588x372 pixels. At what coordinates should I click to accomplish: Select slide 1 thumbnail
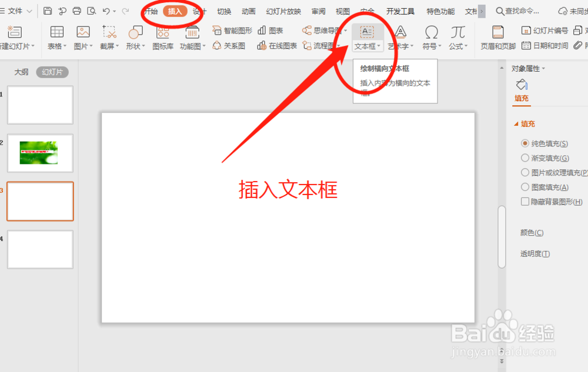click(40, 105)
